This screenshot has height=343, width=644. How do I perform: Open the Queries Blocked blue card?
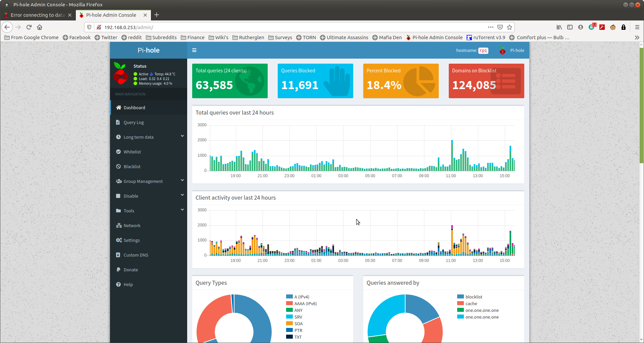point(315,81)
